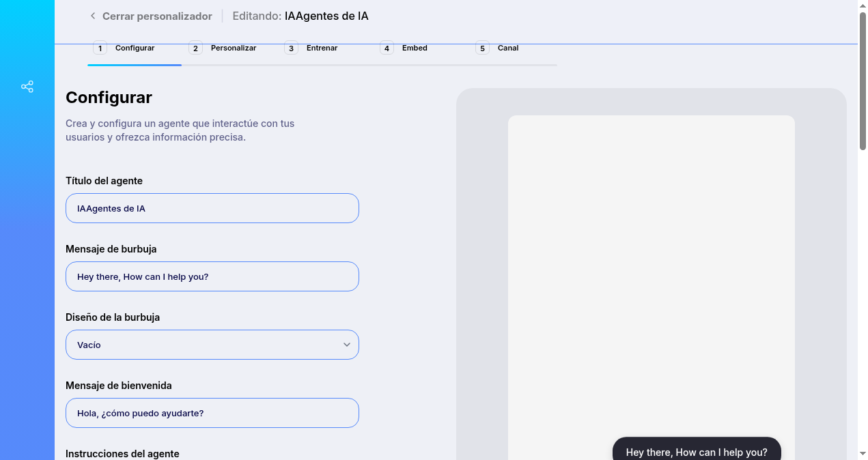Click inside the Título del agente field

212,208
